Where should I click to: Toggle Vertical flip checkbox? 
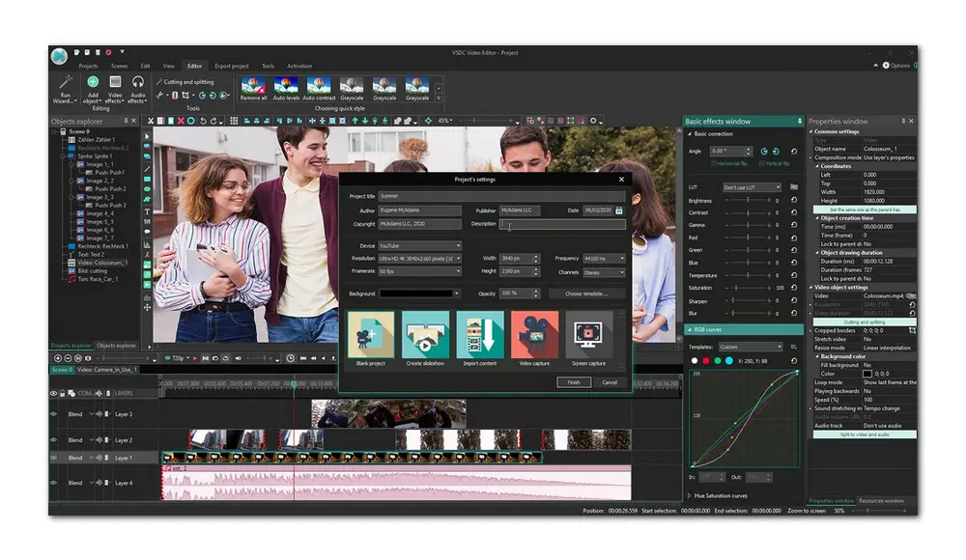click(x=761, y=164)
